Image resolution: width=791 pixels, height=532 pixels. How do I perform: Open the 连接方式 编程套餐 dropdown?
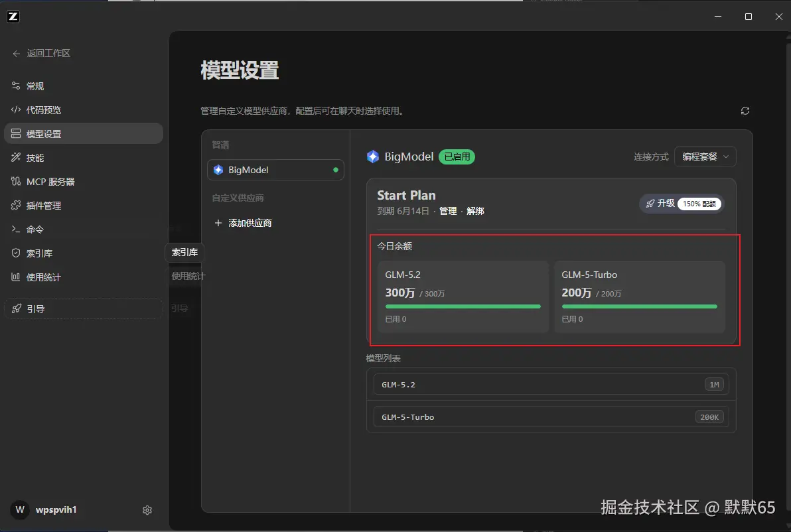705,157
